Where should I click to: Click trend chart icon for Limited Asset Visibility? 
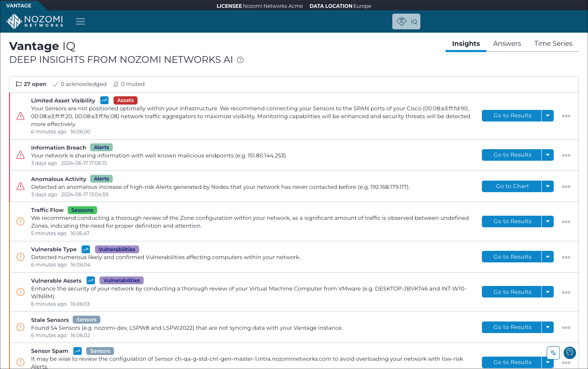point(104,100)
